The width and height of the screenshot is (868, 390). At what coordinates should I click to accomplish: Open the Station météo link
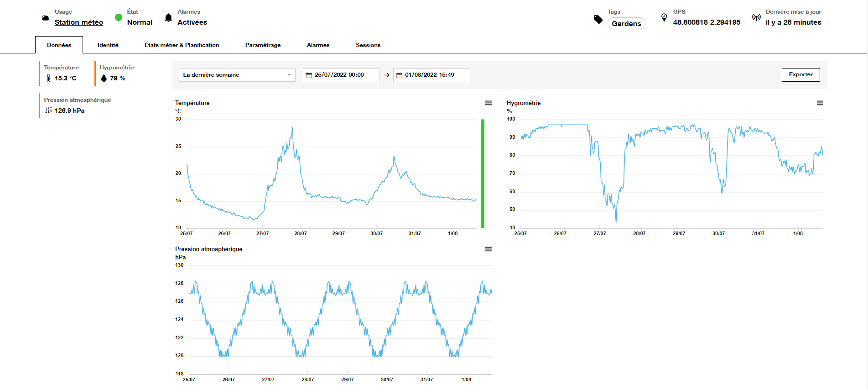(x=79, y=22)
